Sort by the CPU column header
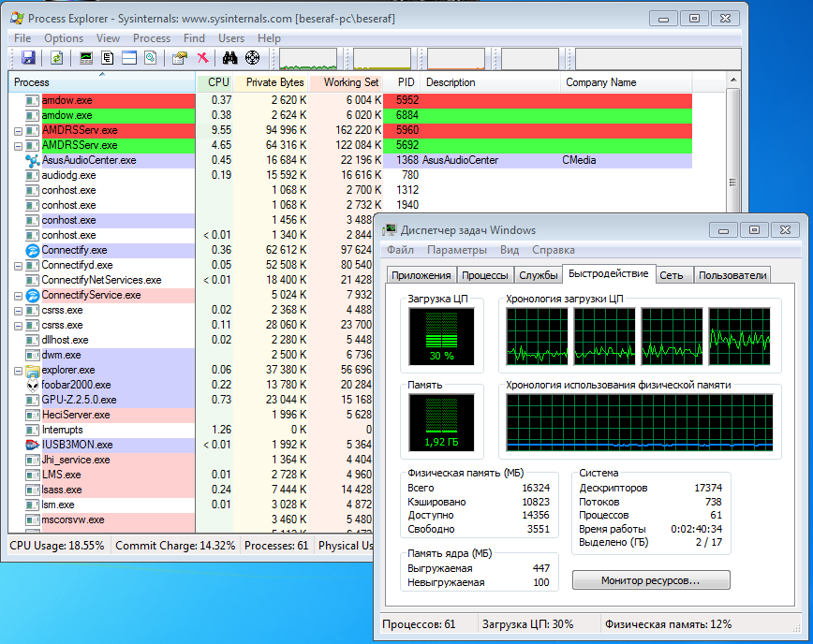 214,82
